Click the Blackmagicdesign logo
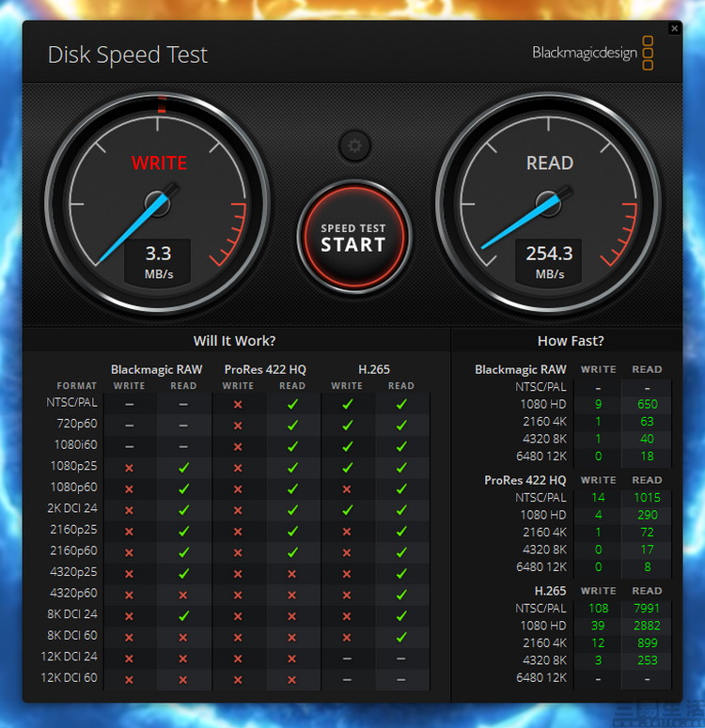 (592, 53)
